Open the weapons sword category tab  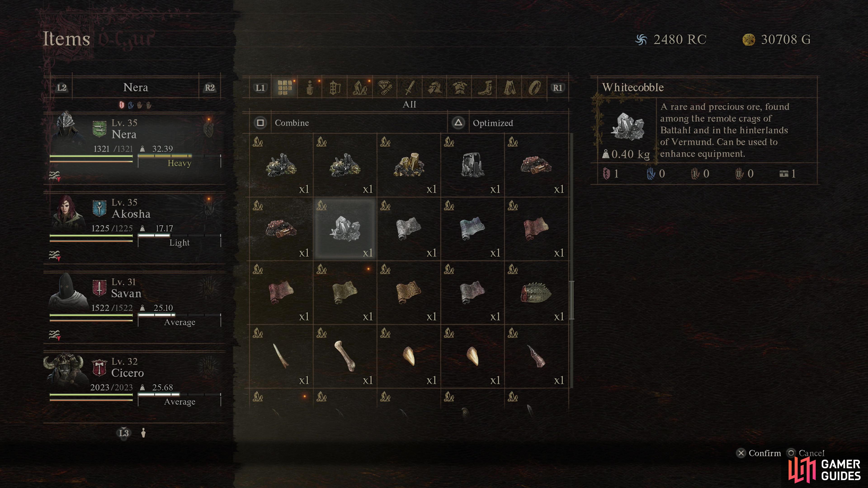(410, 88)
